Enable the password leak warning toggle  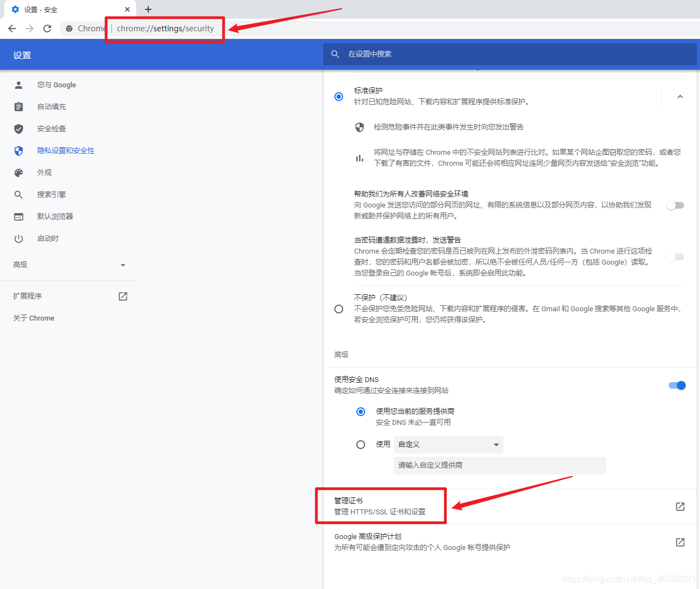[x=675, y=256]
